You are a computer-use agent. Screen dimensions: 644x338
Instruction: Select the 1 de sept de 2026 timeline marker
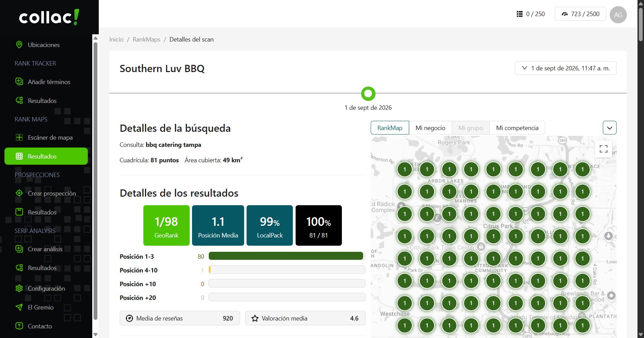click(368, 93)
